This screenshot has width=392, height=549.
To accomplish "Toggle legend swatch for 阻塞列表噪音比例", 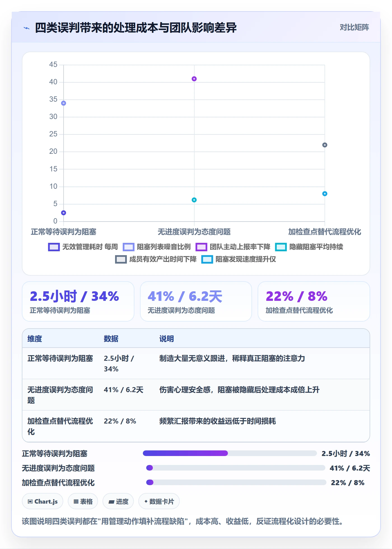I will [x=129, y=247].
